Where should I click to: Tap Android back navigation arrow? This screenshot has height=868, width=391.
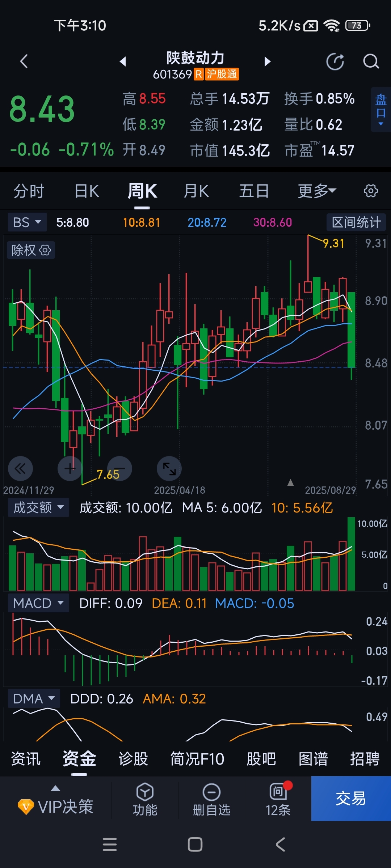(x=281, y=844)
